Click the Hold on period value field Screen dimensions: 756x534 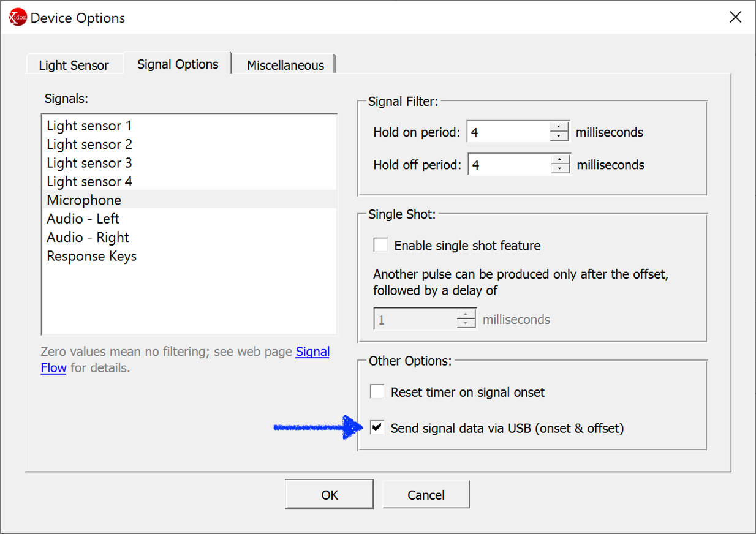coord(508,132)
